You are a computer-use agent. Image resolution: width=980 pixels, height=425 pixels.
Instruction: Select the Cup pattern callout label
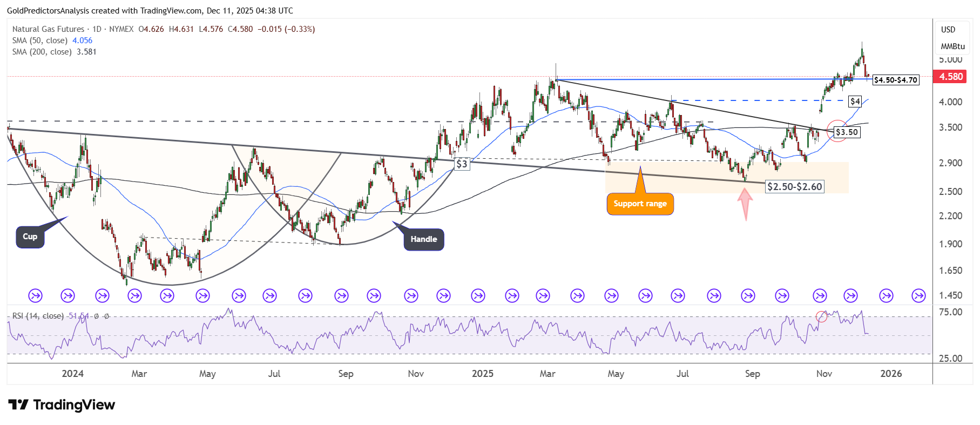[30, 237]
